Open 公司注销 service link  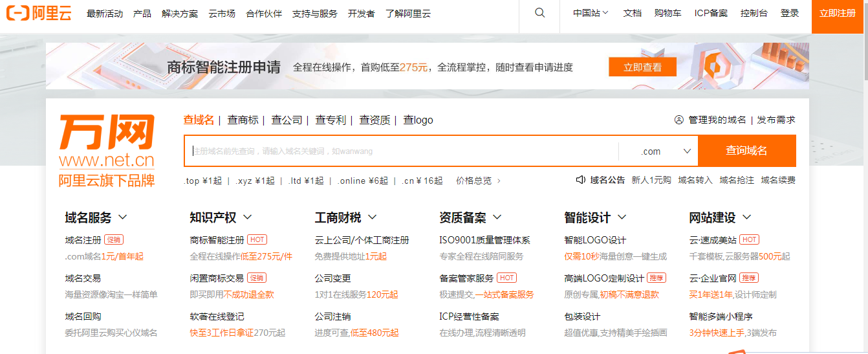pyautogui.click(x=332, y=316)
